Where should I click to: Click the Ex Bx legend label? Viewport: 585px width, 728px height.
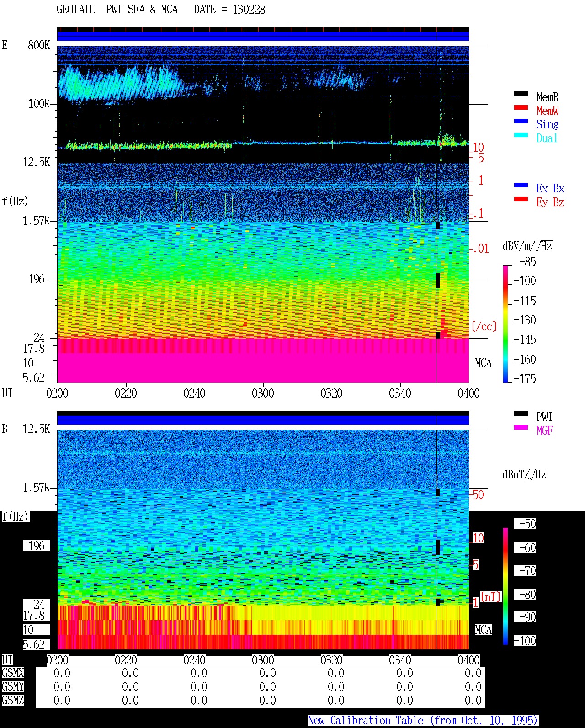(x=550, y=188)
